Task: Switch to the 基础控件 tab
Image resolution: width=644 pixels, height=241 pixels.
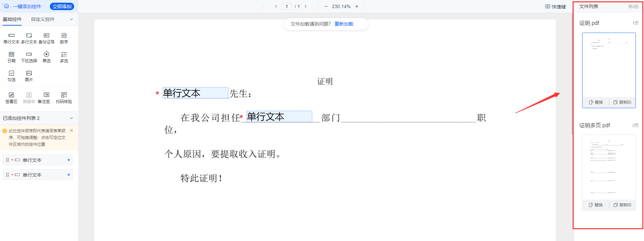Action: tap(12, 19)
